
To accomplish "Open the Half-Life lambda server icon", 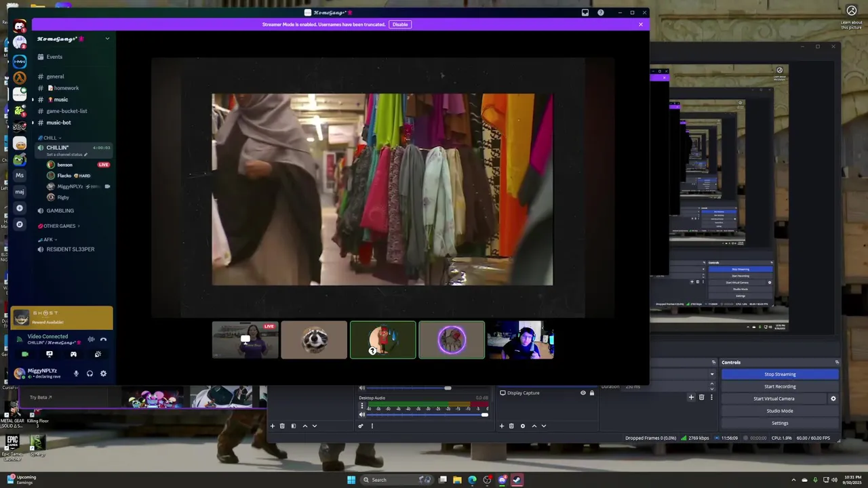I will [20, 78].
